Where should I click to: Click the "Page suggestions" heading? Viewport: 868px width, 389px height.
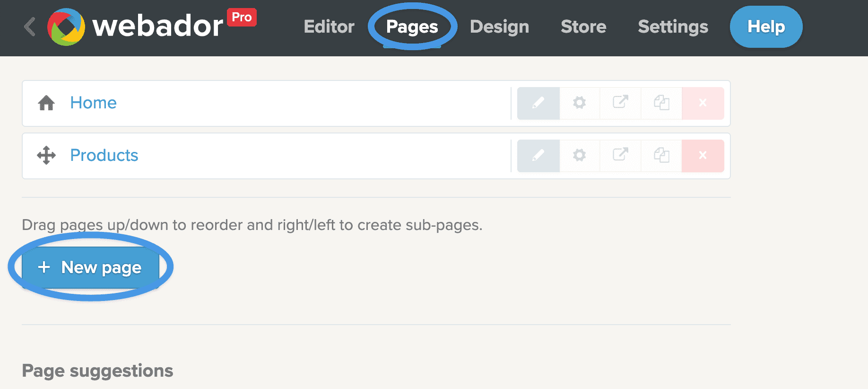(x=97, y=371)
